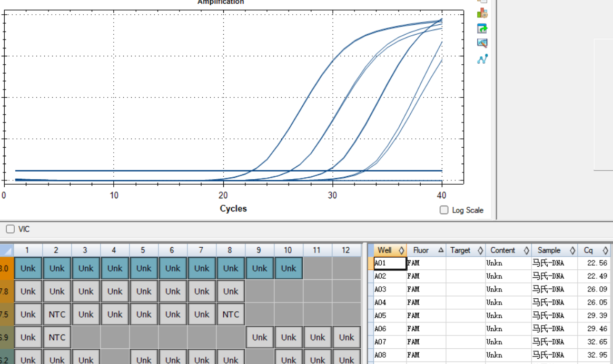Select plate column 1 header

[x=28, y=250]
